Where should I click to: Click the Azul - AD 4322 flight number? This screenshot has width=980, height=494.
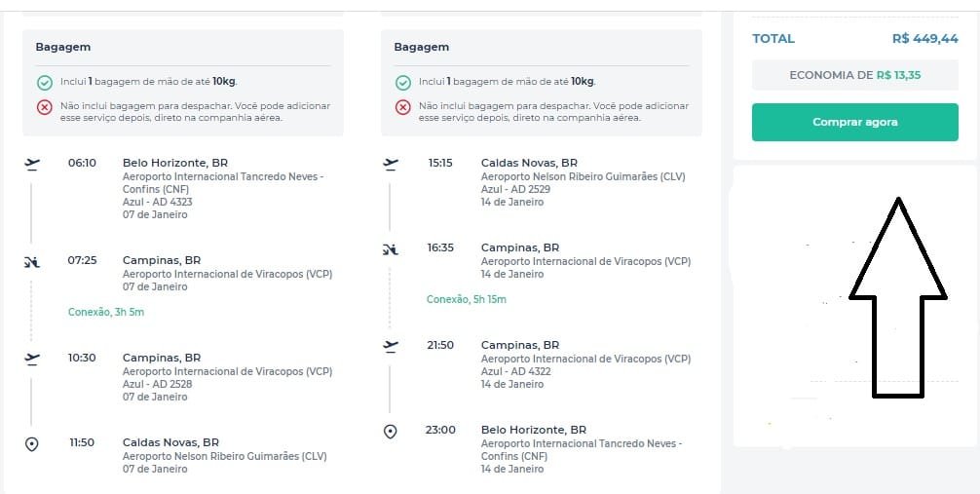tap(515, 371)
